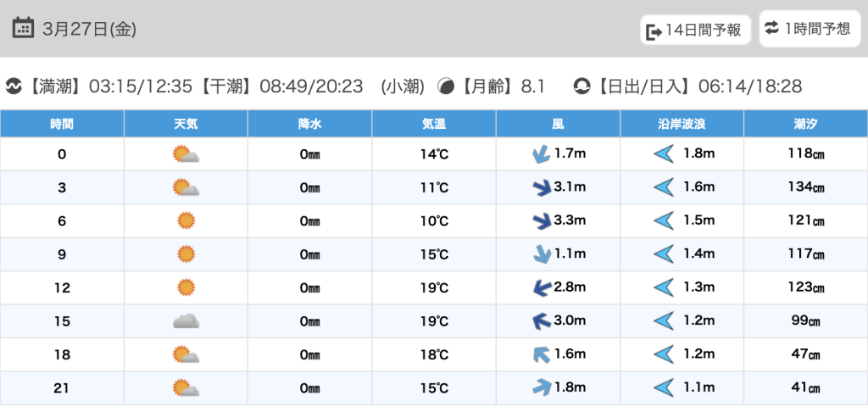Viewport: 868px width, 407px height.
Task: Click the partly cloudy icon at hour 0
Action: pos(186,154)
